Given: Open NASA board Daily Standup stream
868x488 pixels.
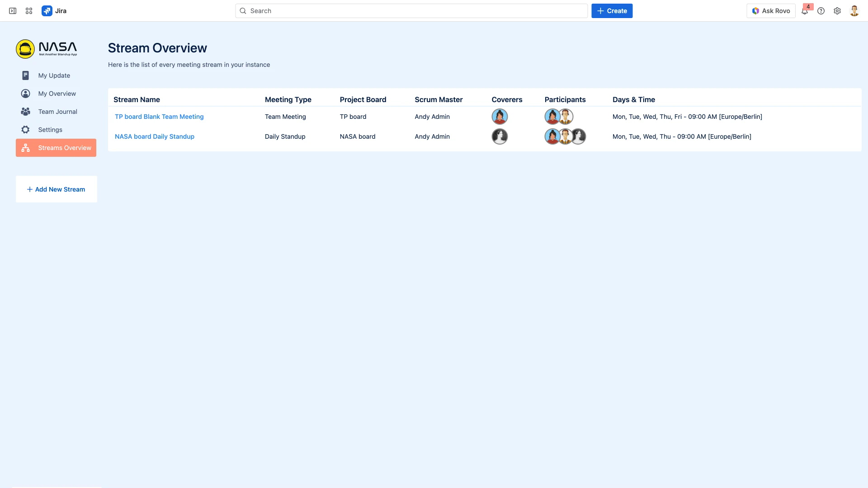Looking at the screenshot, I should 155,136.
